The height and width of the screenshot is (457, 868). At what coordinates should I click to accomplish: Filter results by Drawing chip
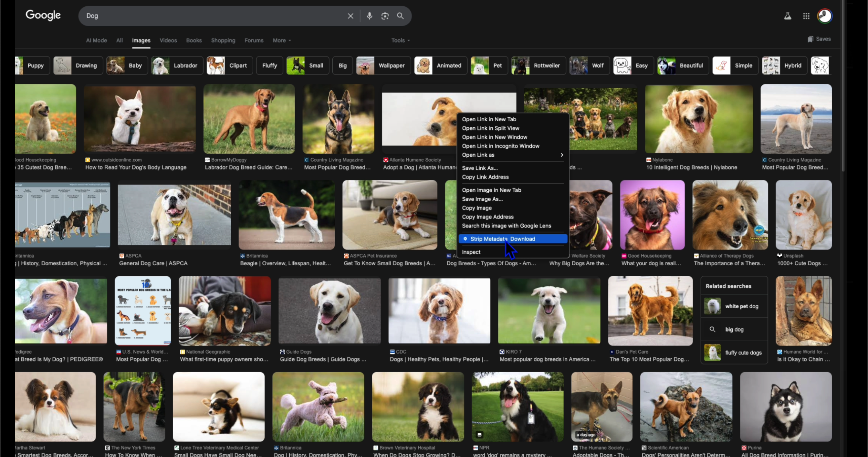(78, 66)
